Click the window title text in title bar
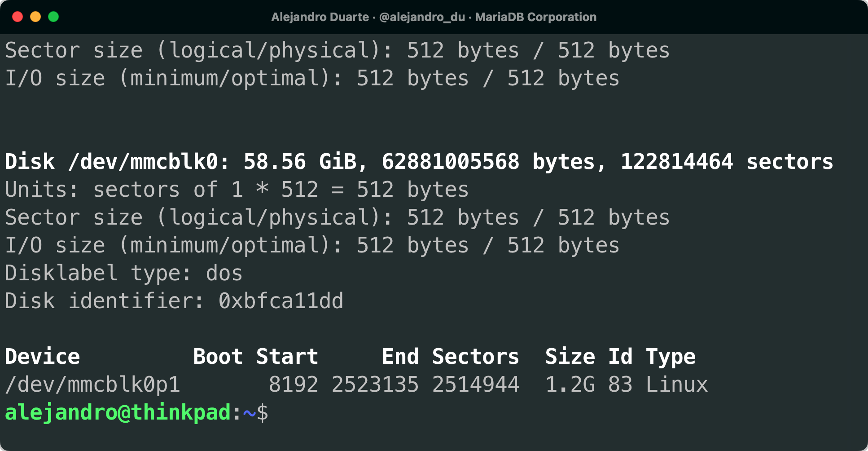Image resolution: width=868 pixels, height=451 pixels. pyautogui.click(x=434, y=17)
